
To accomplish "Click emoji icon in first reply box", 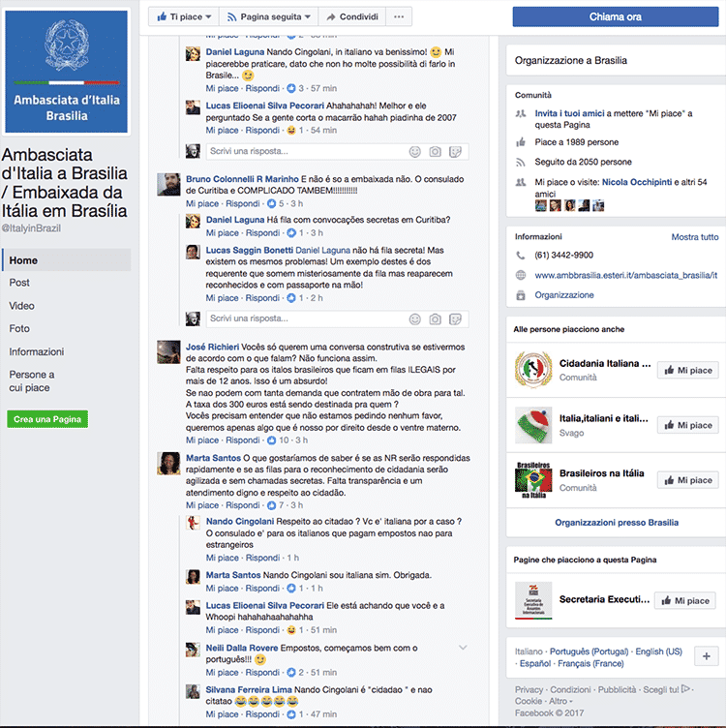I will tap(414, 151).
